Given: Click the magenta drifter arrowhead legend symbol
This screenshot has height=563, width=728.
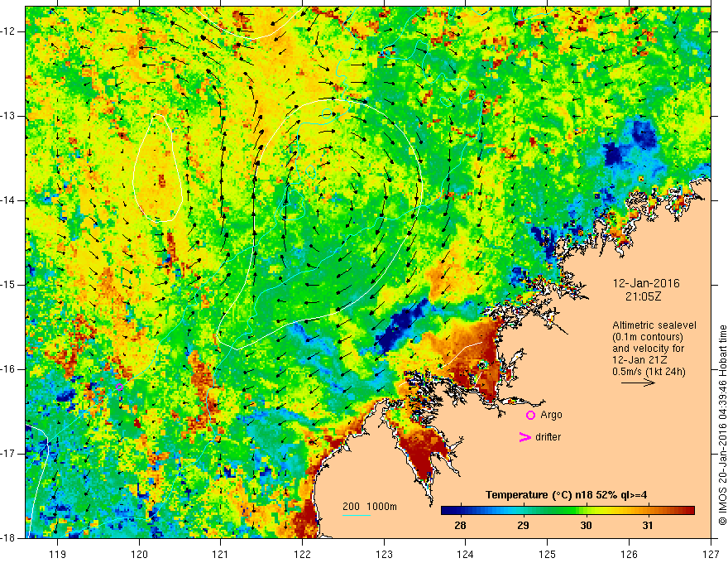Looking at the screenshot, I should click(x=524, y=437).
